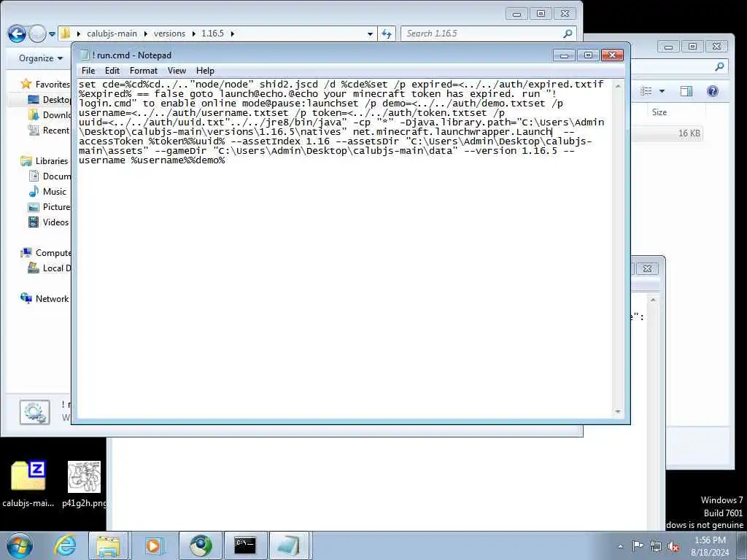Image resolution: width=747 pixels, height=560 pixels.
Task: Select Local Disk under Computer
Action: point(50,268)
